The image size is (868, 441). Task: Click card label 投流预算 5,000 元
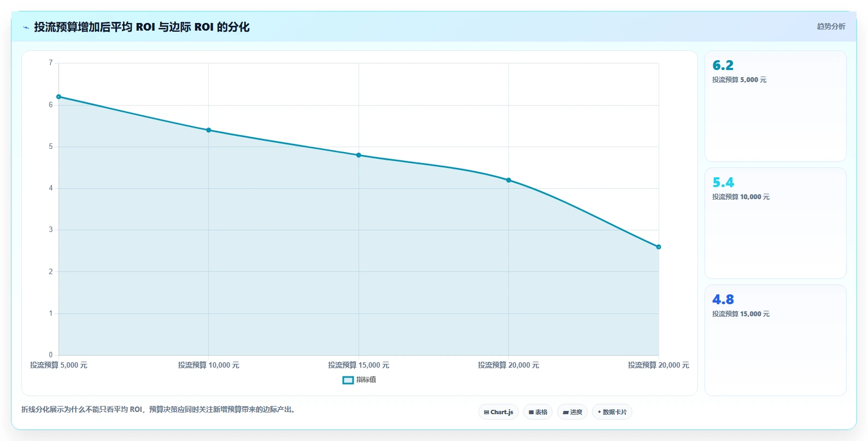(x=739, y=80)
